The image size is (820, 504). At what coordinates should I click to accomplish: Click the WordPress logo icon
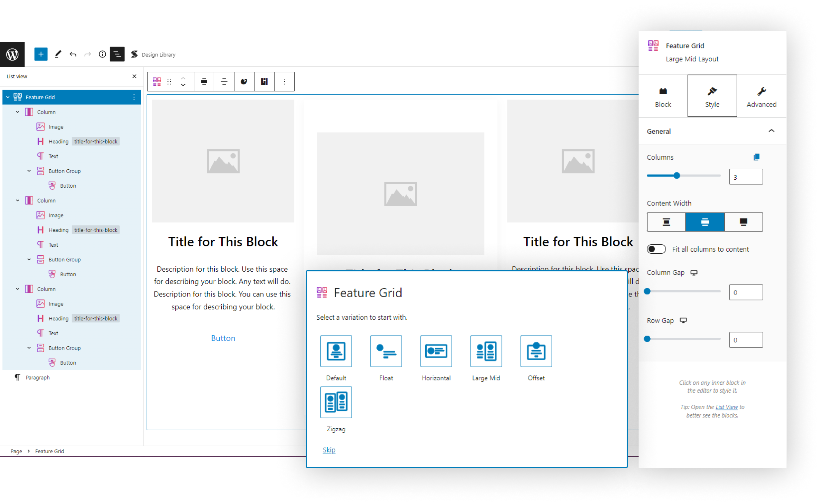click(12, 54)
